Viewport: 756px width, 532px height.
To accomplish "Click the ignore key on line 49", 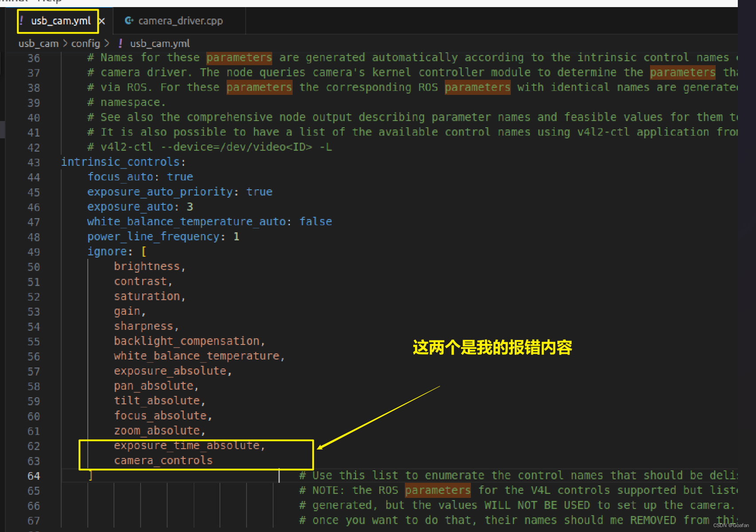I will [107, 251].
